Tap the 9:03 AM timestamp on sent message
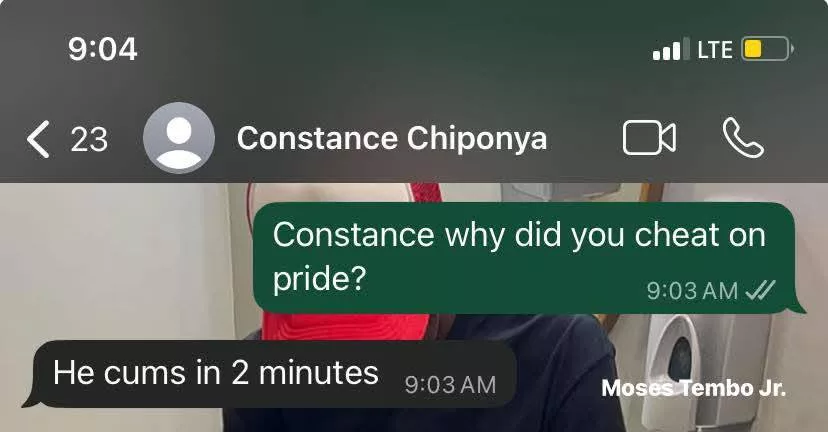The height and width of the screenshot is (432, 828). click(x=692, y=290)
